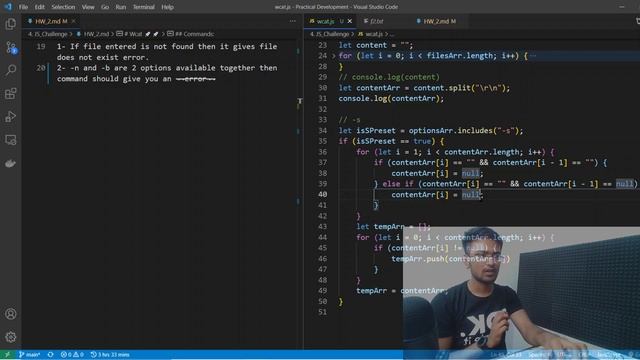Click the struck-through 'error' text
Screen dimensions: 640x360
(x=196, y=79)
